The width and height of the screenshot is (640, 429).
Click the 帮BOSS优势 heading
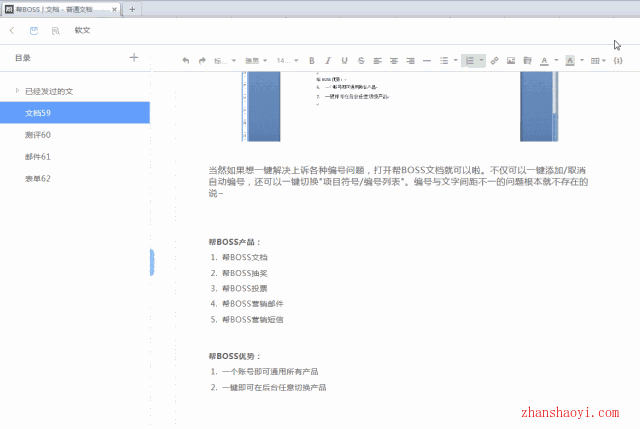234,356
